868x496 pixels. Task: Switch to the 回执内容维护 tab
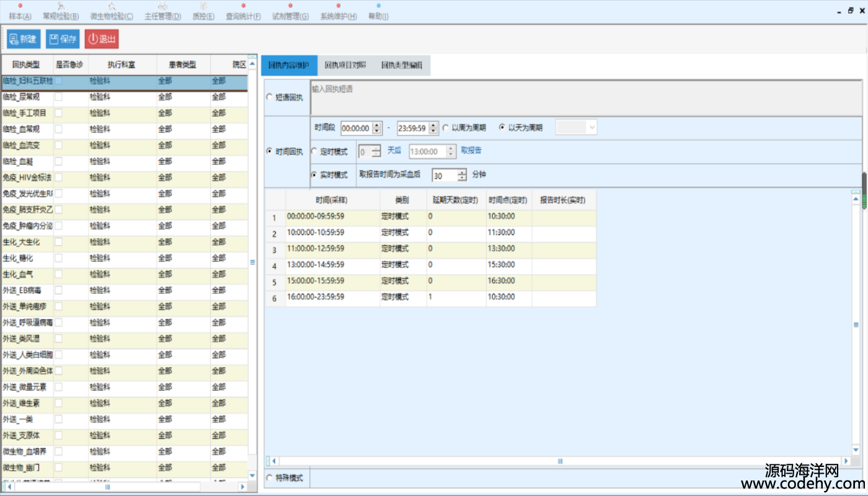289,65
